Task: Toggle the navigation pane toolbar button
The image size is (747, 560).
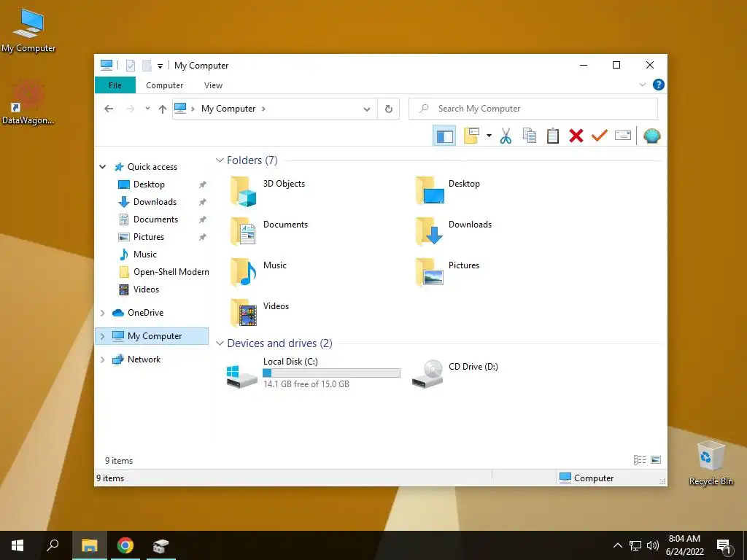Action: coord(444,136)
